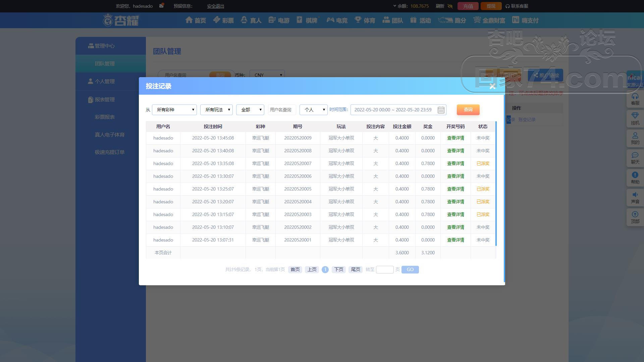Open the 所有玩法 play type dropdown
This screenshot has width=644, height=362.
click(216, 110)
